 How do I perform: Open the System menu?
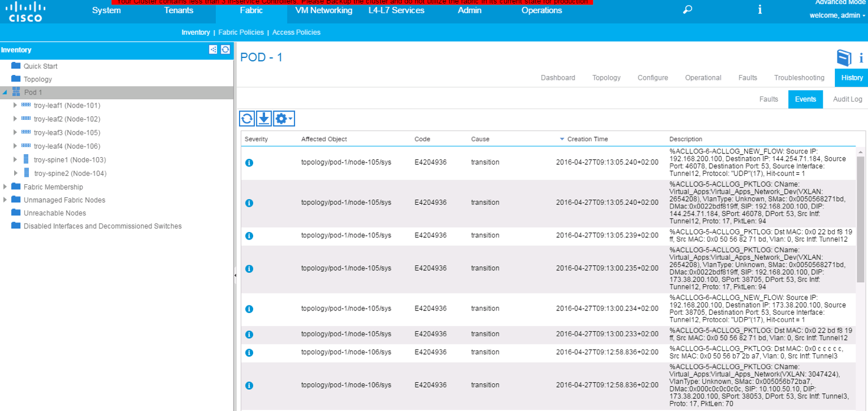pos(106,11)
